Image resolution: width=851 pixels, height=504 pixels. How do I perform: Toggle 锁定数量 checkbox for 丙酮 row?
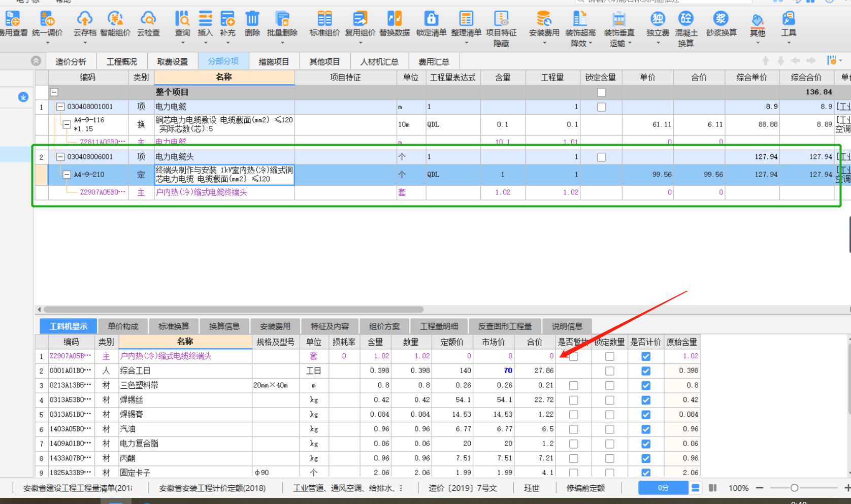click(609, 458)
